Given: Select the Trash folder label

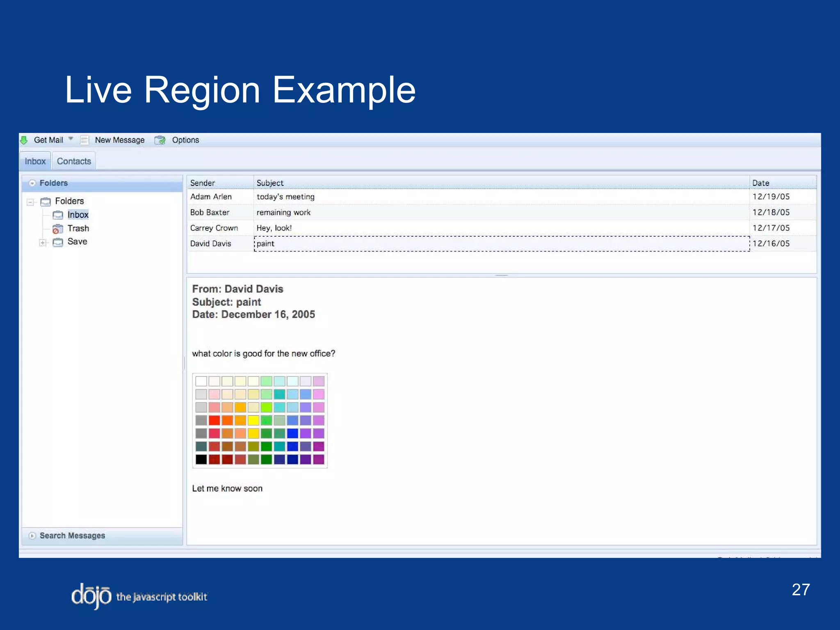Looking at the screenshot, I should click(x=78, y=228).
